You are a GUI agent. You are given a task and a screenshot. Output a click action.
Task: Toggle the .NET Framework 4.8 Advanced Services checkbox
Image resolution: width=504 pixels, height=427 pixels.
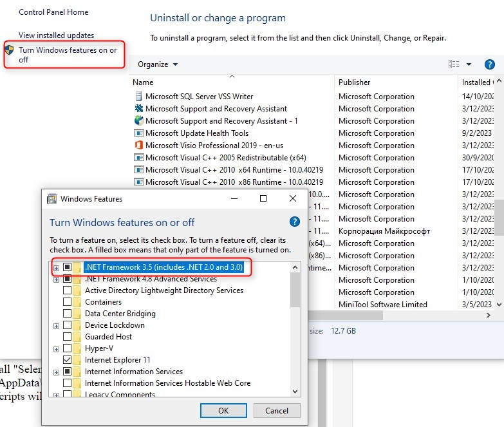coord(67,279)
